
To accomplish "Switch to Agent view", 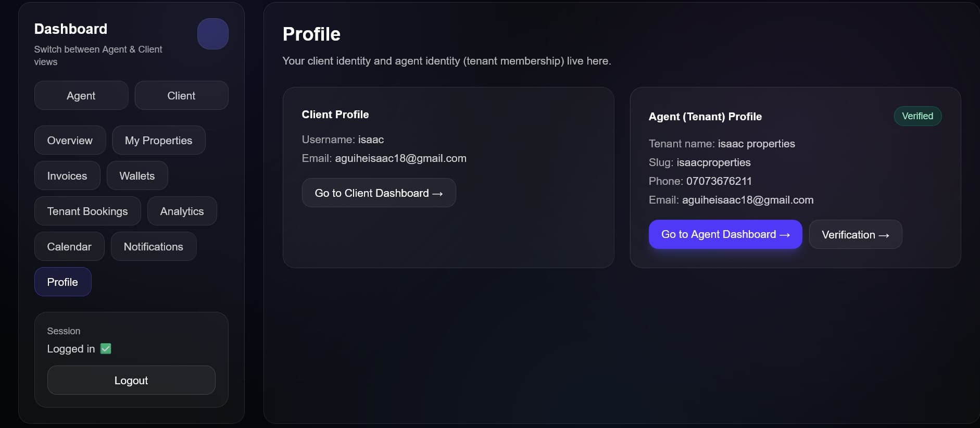I will tap(81, 95).
